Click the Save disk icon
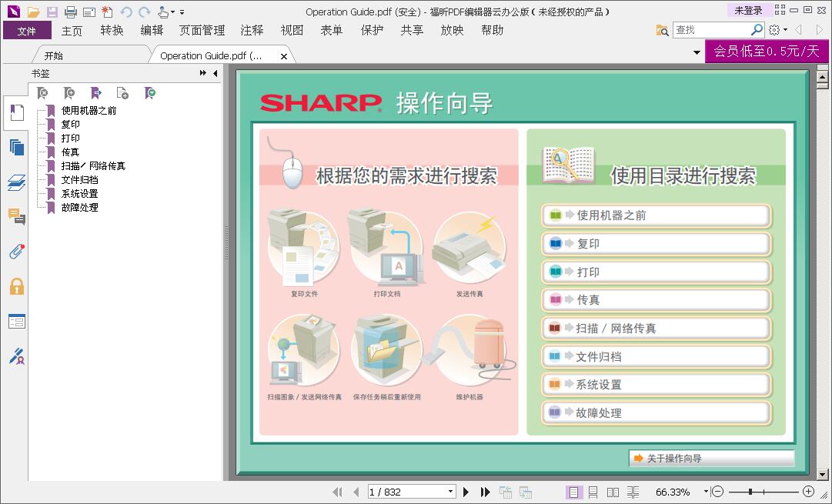The height and width of the screenshot is (504, 832). [x=52, y=12]
